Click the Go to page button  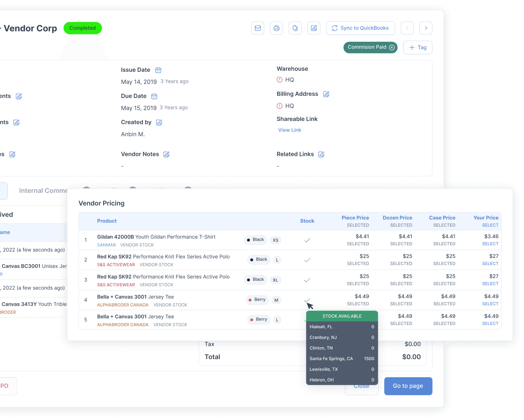tap(408, 386)
